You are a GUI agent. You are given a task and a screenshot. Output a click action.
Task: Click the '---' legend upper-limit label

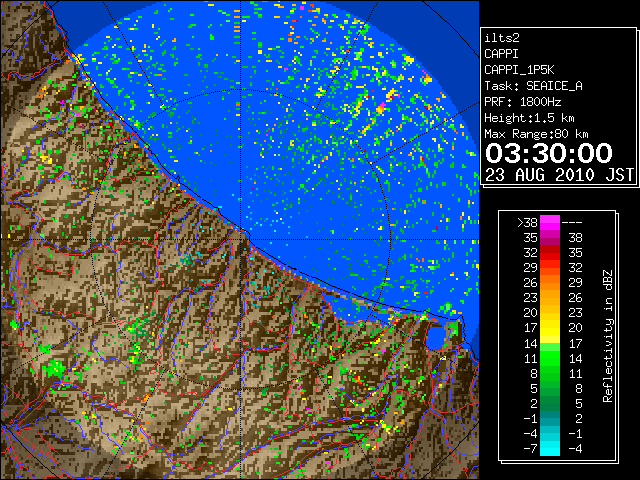[572, 222]
